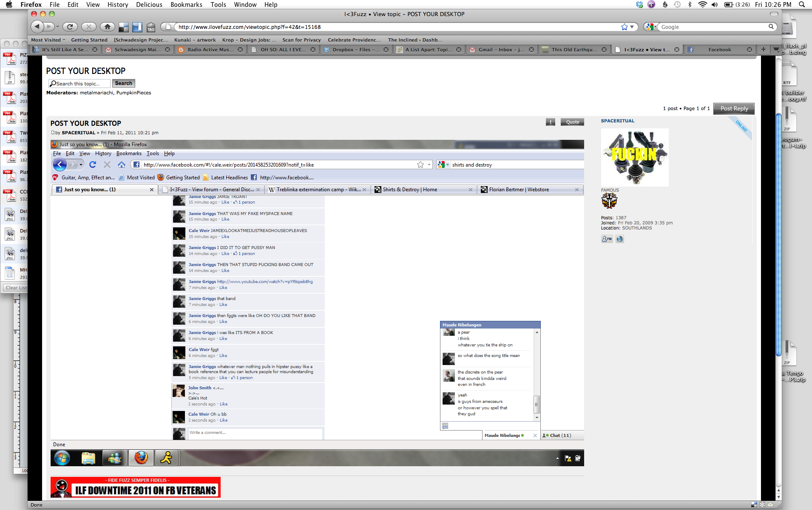Go to the Firefox Home page
Viewport: 812px width, 510px height.
pos(107,27)
